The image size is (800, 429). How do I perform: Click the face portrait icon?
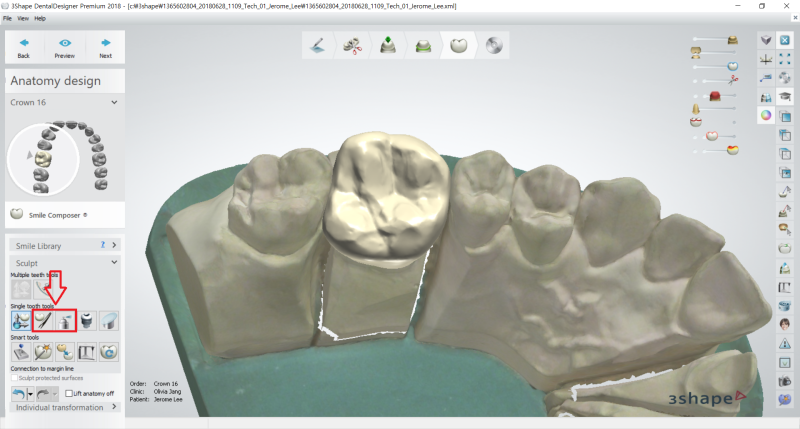pos(785,324)
